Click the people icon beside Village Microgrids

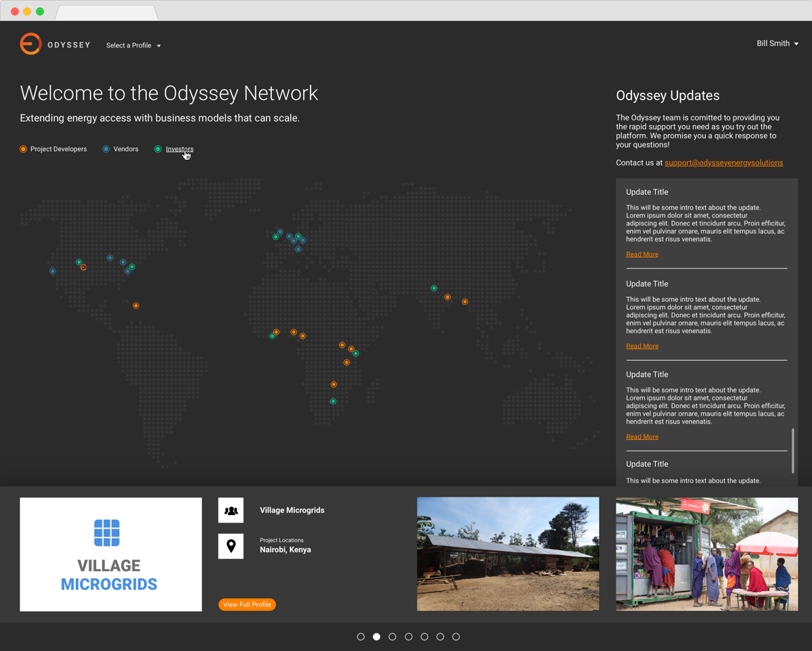(x=231, y=510)
